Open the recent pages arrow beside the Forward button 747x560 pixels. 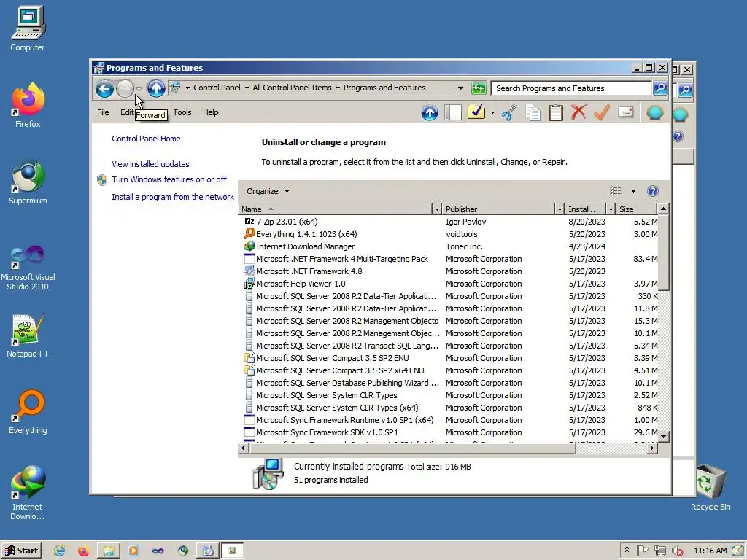click(x=139, y=88)
